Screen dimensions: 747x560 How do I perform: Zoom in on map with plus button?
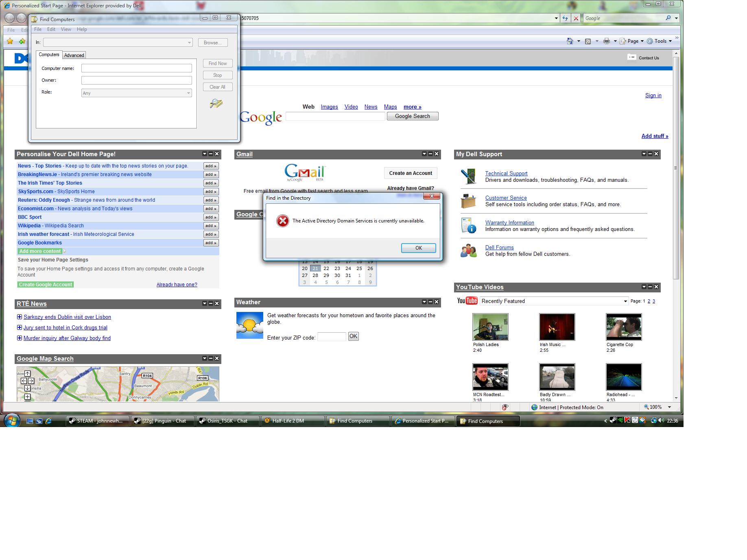coord(27,397)
